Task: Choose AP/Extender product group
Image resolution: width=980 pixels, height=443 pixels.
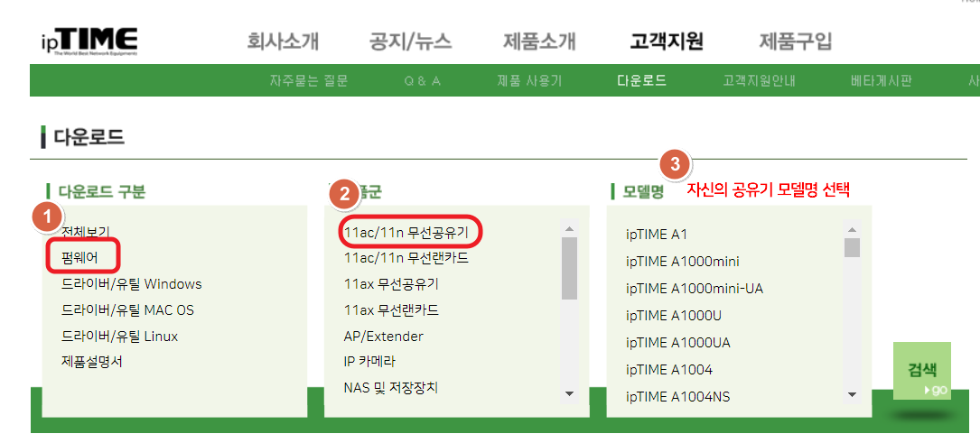Action: (384, 337)
